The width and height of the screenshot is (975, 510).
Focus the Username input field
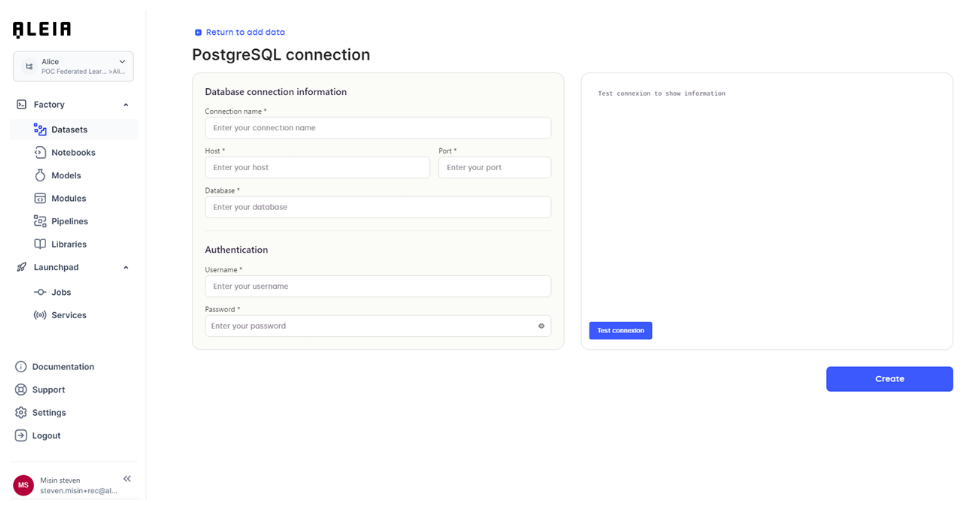378,286
